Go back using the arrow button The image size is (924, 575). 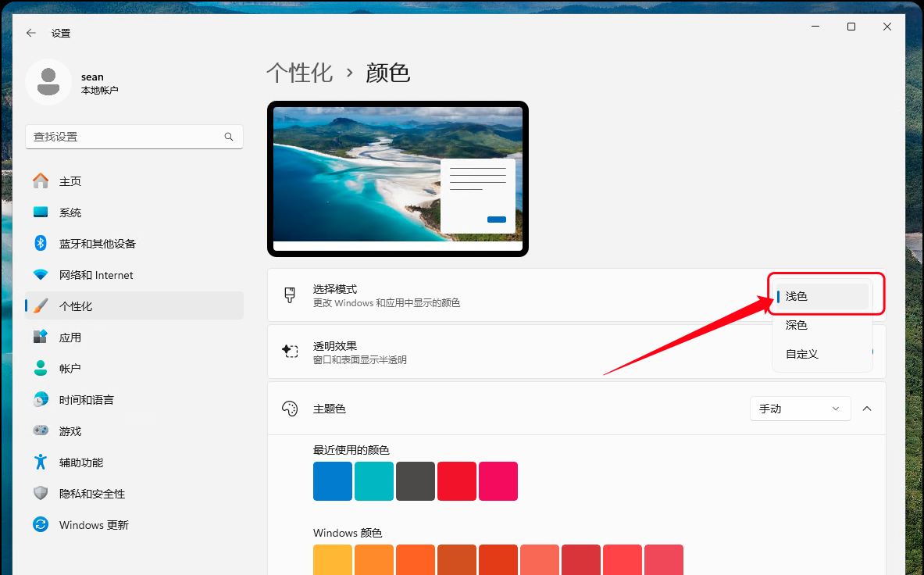[x=30, y=33]
